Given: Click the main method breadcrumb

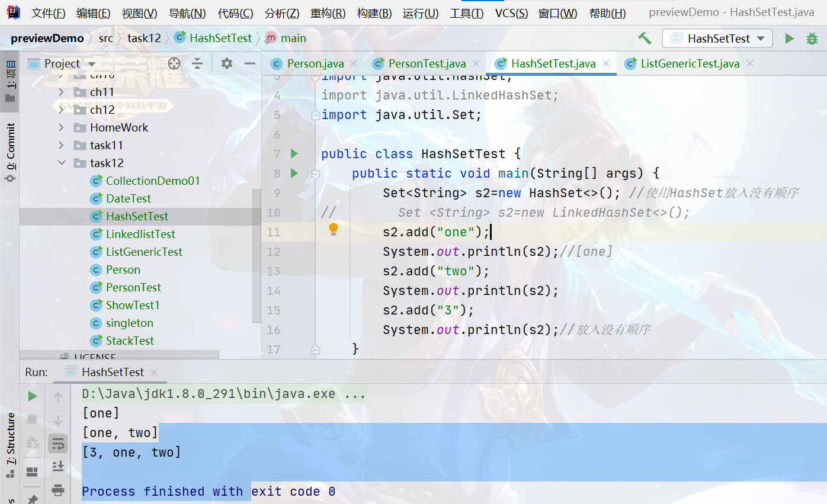Looking at the screenshot, I should pyautogui.click(x=286, y=38).
